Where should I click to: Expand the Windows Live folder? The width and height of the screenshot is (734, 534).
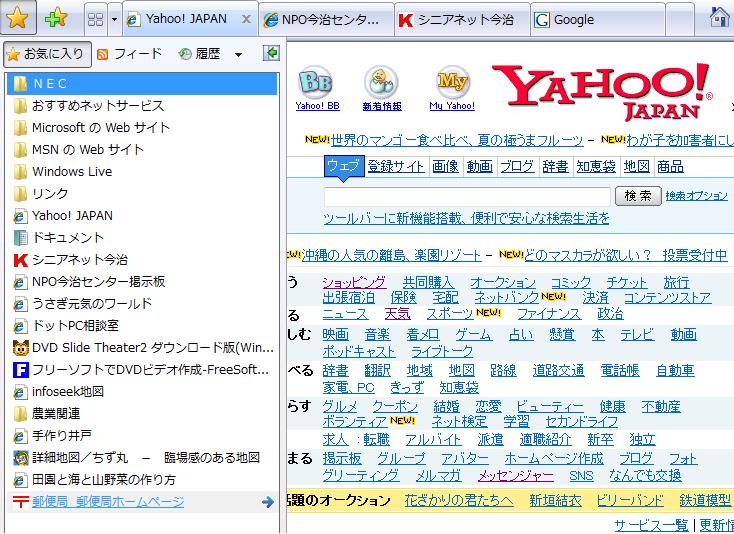pyautogui.click(x=142, y=172)
